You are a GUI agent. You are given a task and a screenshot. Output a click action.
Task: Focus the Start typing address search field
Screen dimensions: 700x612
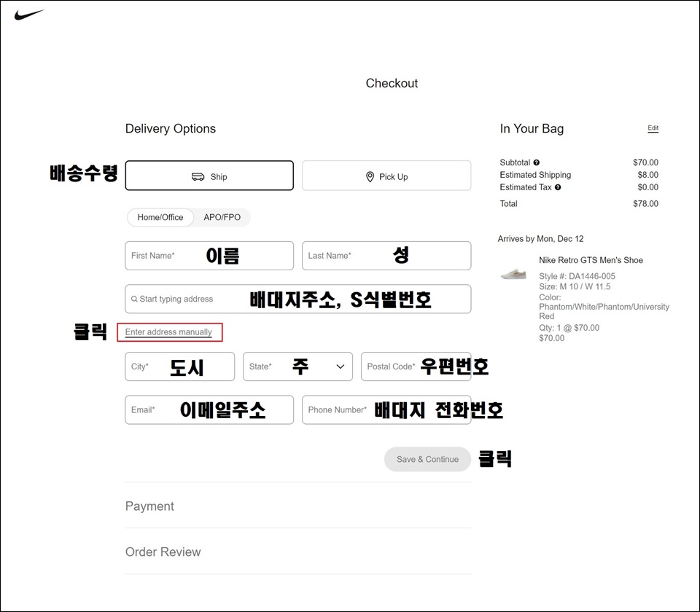pos(298,299)
